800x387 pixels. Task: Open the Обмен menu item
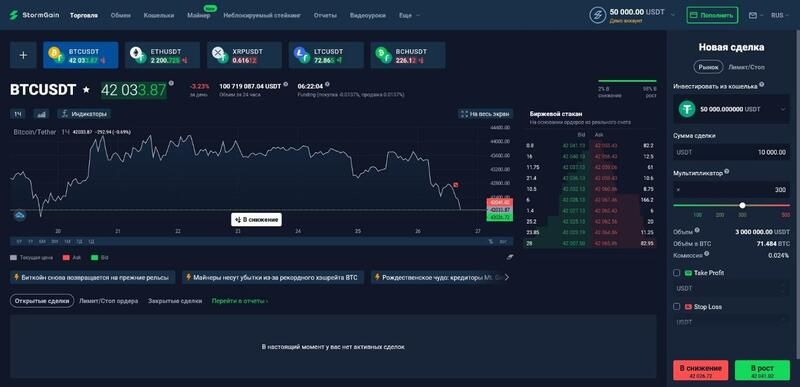point(120,15)
